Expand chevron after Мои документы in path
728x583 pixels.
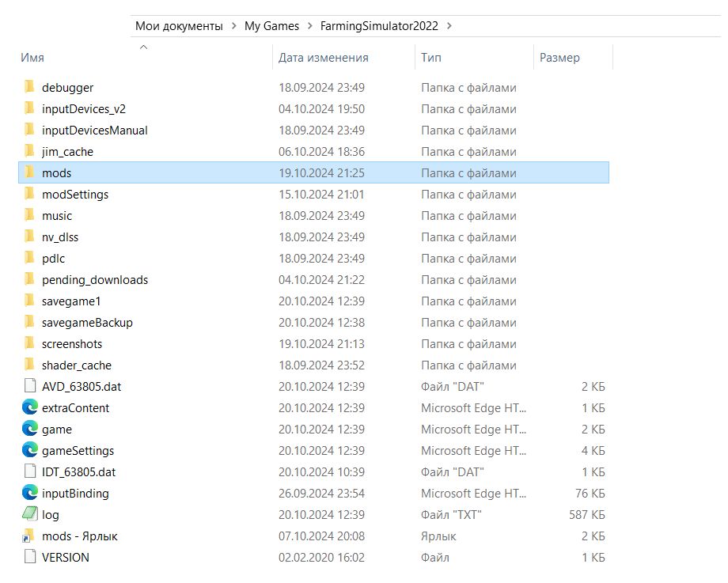click(234, 26)
